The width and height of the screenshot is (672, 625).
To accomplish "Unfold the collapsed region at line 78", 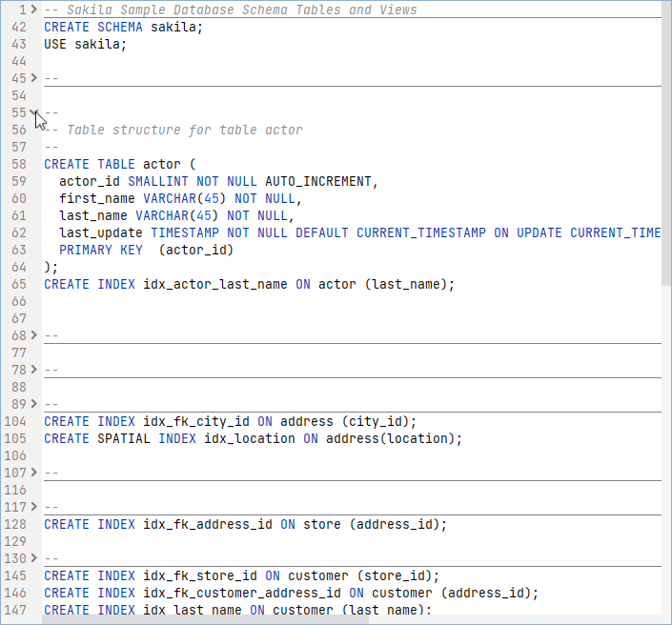I will (x=34, y=370).
